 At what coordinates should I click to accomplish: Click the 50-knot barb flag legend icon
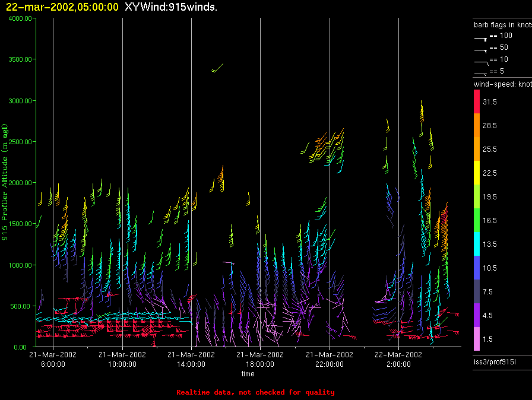481,49
